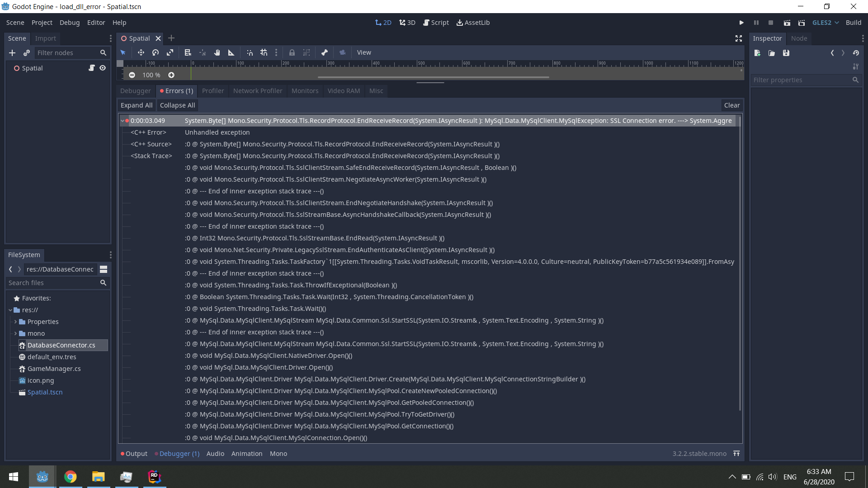Select the Rotate tool

point(156,52)
